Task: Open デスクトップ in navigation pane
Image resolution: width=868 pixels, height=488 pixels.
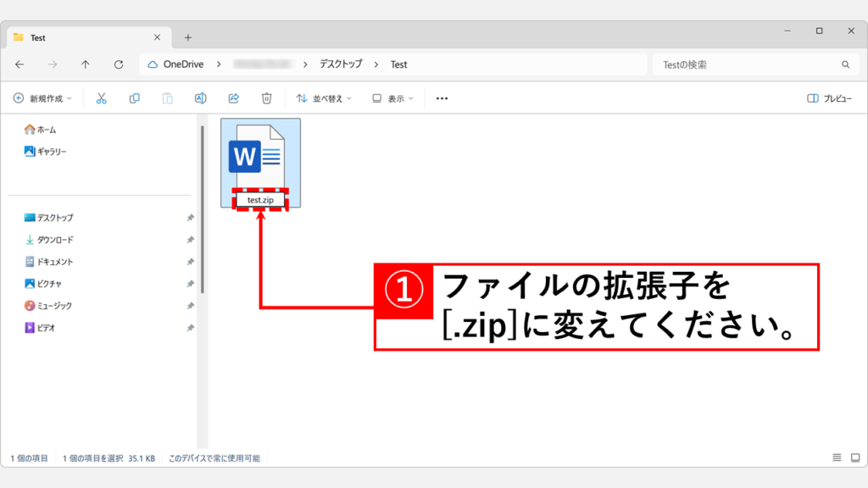Action: [x=48, y=218]
